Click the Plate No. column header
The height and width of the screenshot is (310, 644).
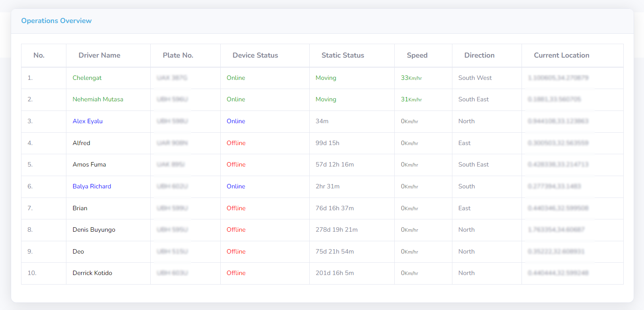[178, 55]
